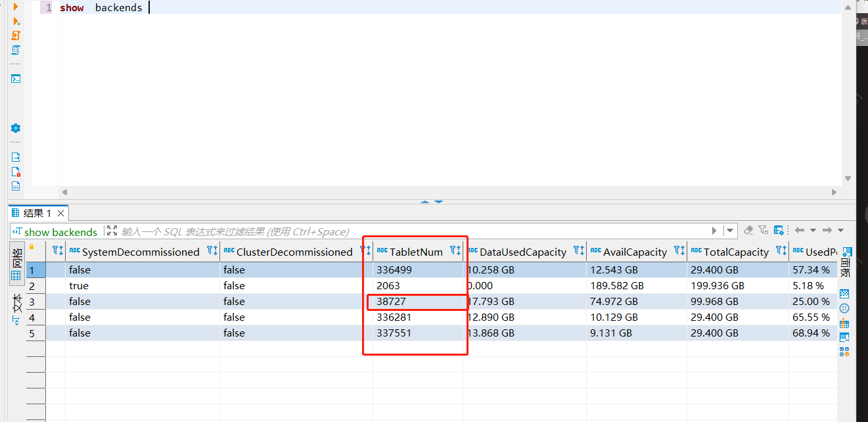Click the AvailCapacity cell 189.582 GB
Image resolution: width=868 pixels, height=422 pixels.
coord(637,286)
